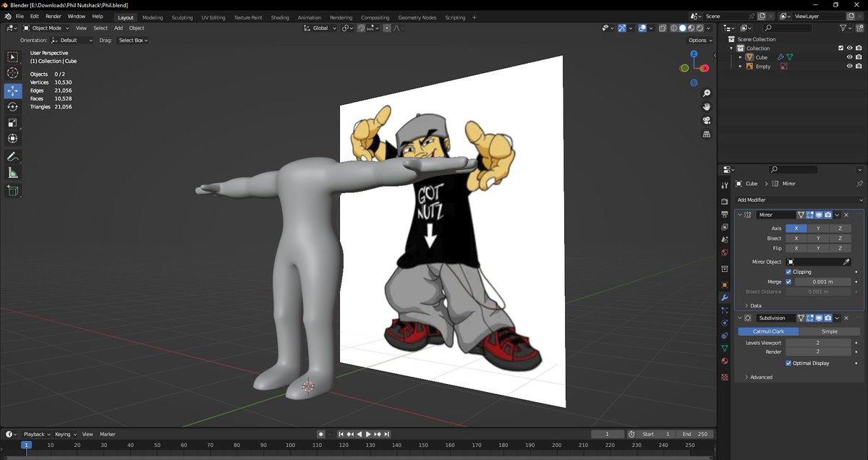868x460 pixels.
Task: Open the Output properties tab
Action: [725, 215]
